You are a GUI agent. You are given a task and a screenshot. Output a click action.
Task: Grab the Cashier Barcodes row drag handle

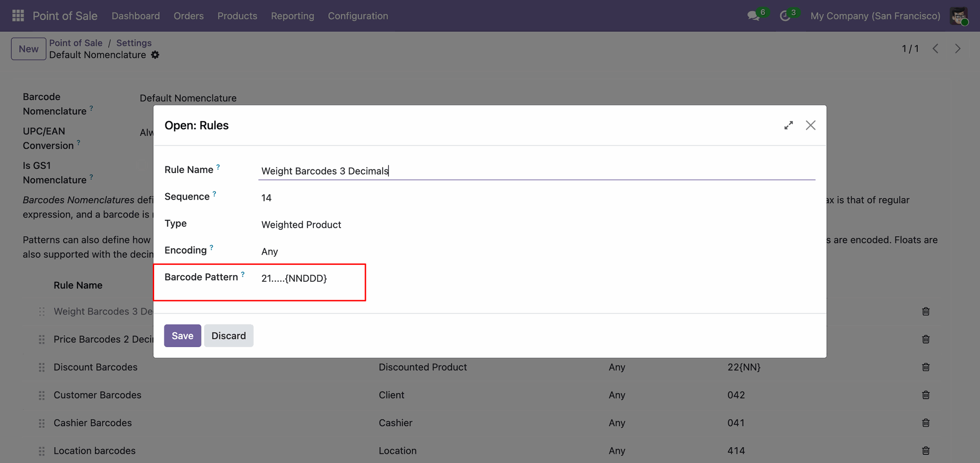tap(42, 423)
